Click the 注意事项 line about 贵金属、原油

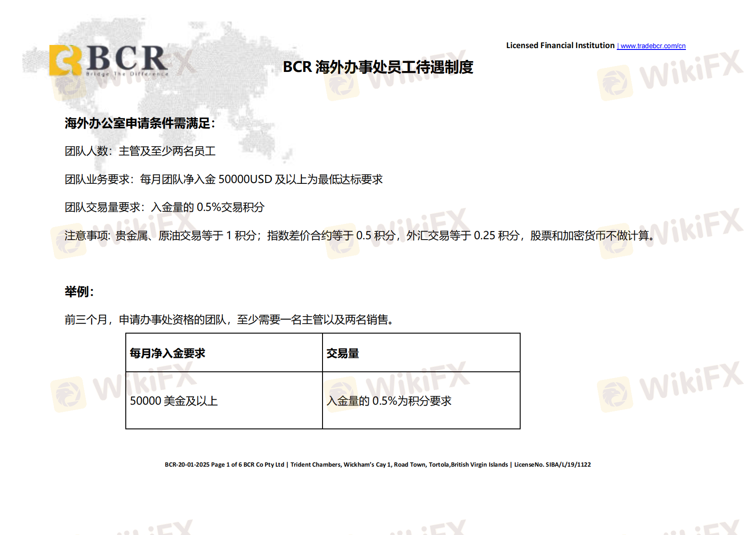click(360, 236)
